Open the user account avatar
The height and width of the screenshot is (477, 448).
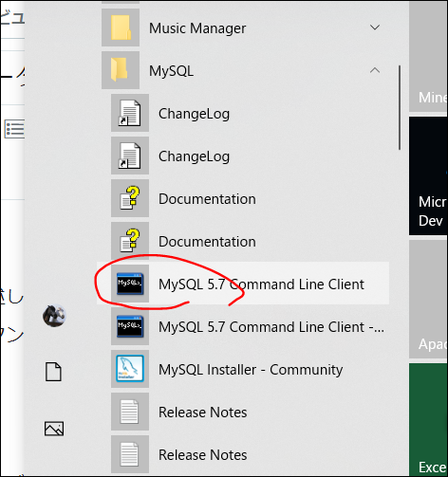click(54, 316)
